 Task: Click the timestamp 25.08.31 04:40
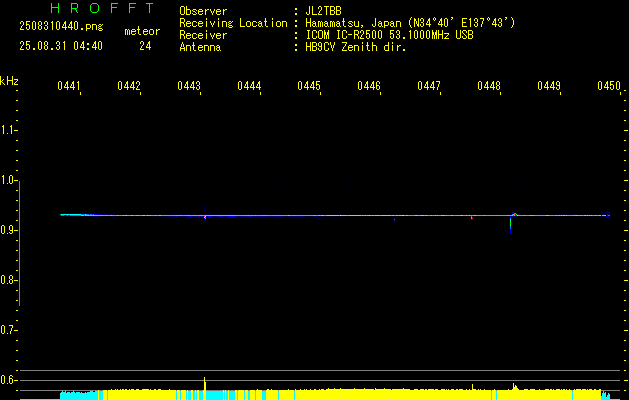click(x=61, y=46)
